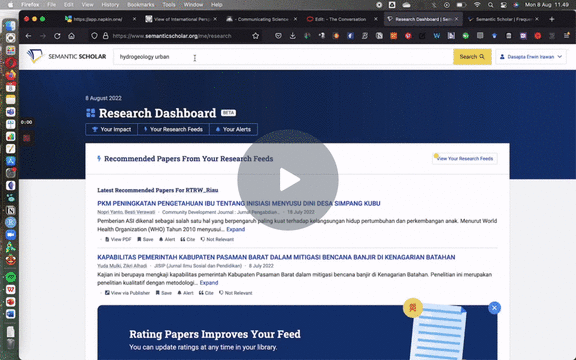Click the Community Development Journal venue text
This screenshot has height=360, width=576.
[221, 212]
